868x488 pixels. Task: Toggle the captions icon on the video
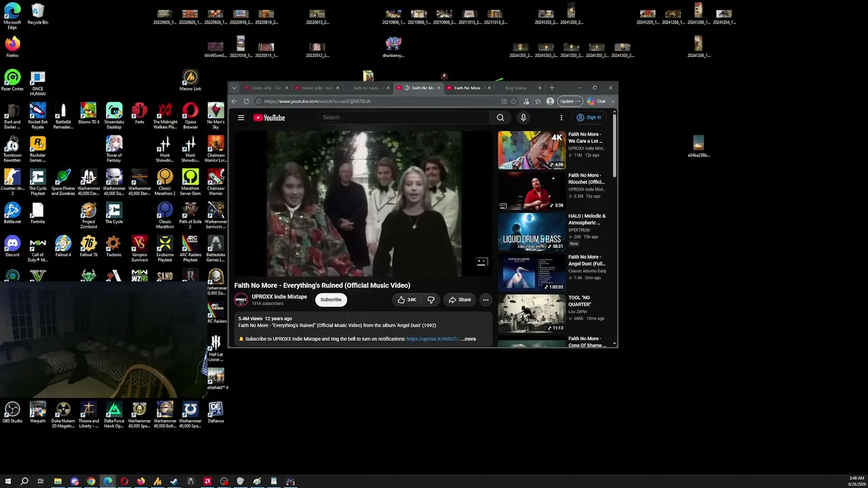point(481,262)
